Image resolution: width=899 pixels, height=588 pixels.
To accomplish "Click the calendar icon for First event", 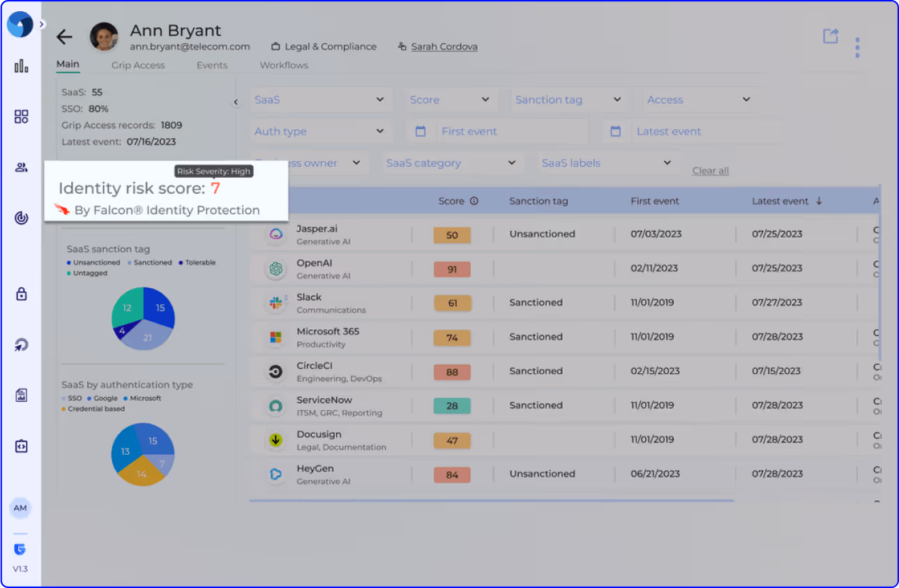I will [421, 131].
